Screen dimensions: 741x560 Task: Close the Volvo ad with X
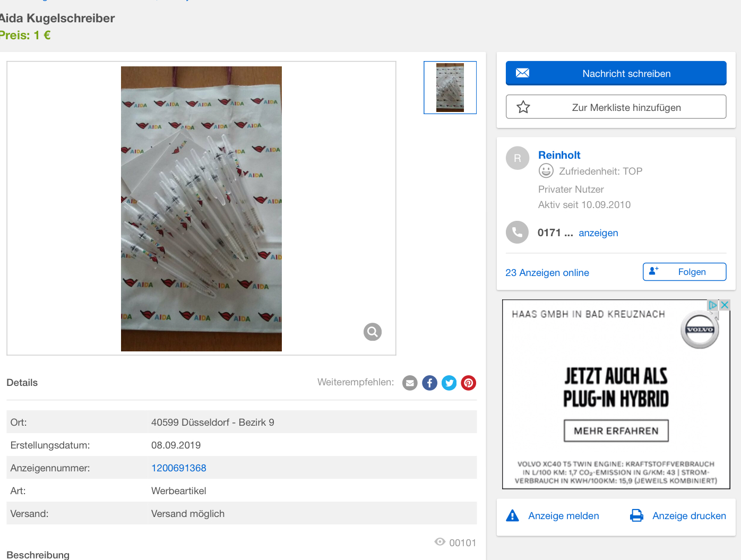[x=725, y=305]
